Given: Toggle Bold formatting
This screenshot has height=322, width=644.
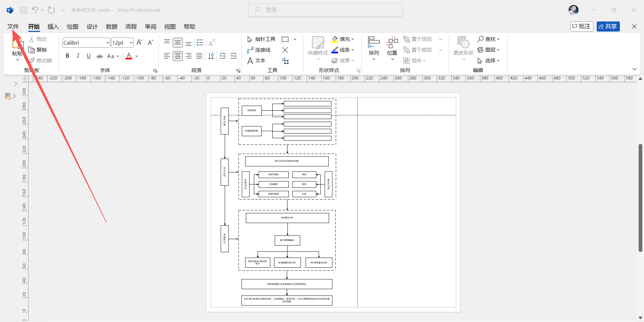Looking at the screenshot, I should click(67, 56).
